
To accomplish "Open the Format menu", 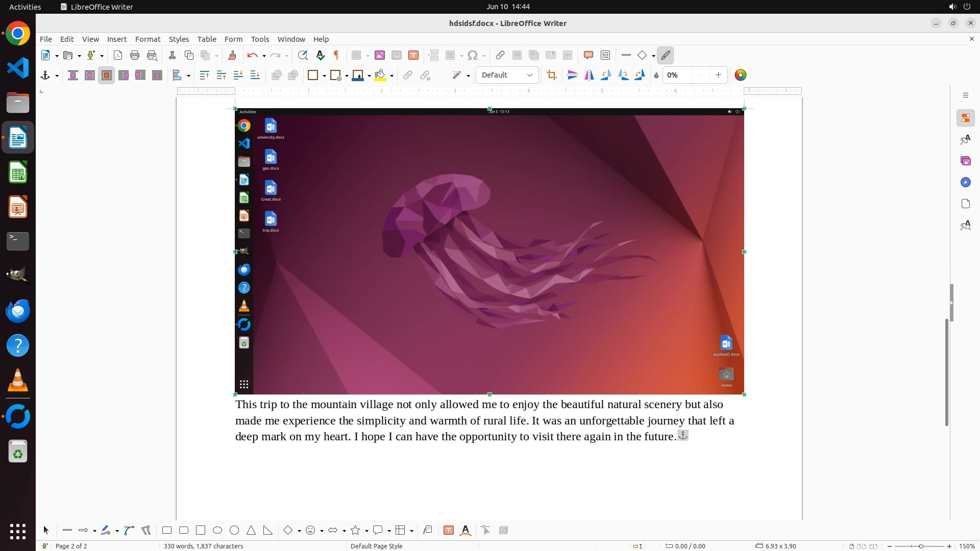I will [148, 39].
